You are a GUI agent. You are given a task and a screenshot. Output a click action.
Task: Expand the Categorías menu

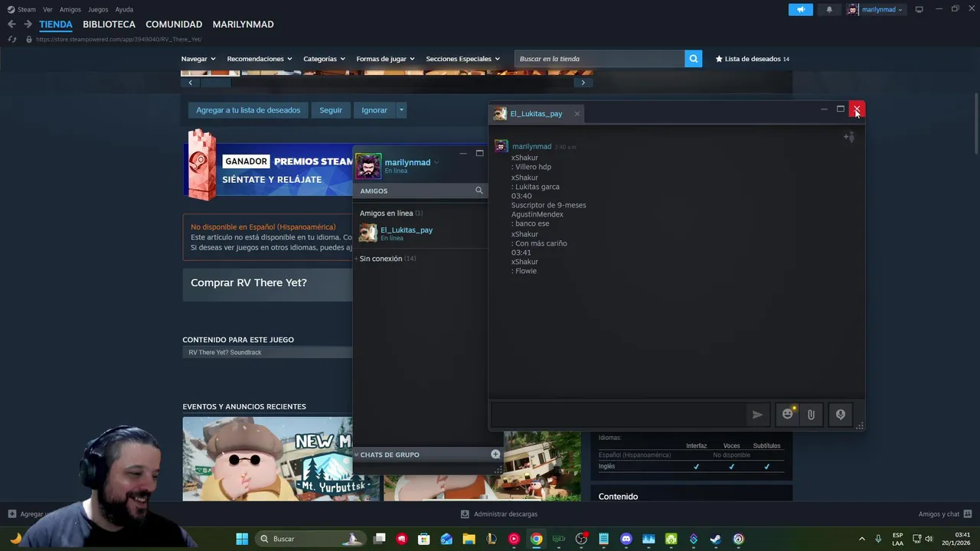click(324, 59)
